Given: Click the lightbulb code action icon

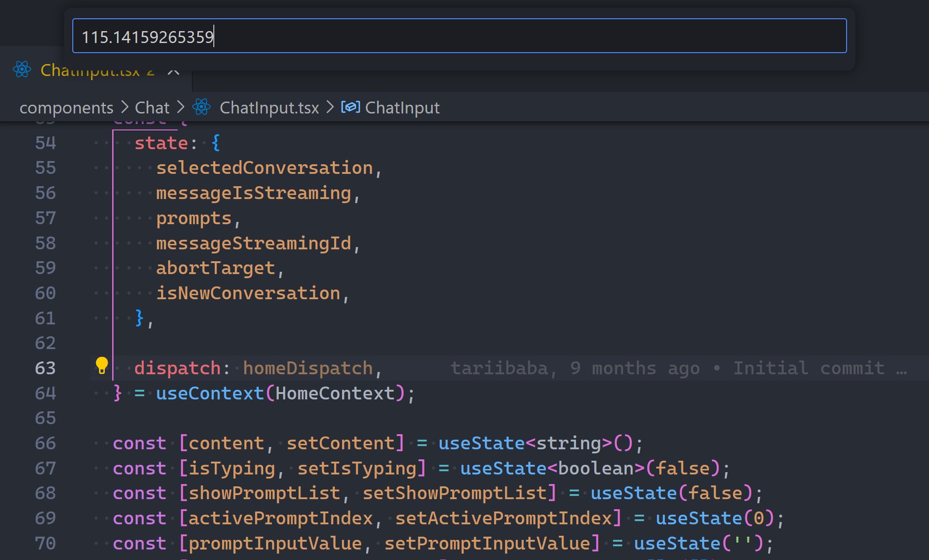Looking at the screenshot, I should (x=102, y=366).
